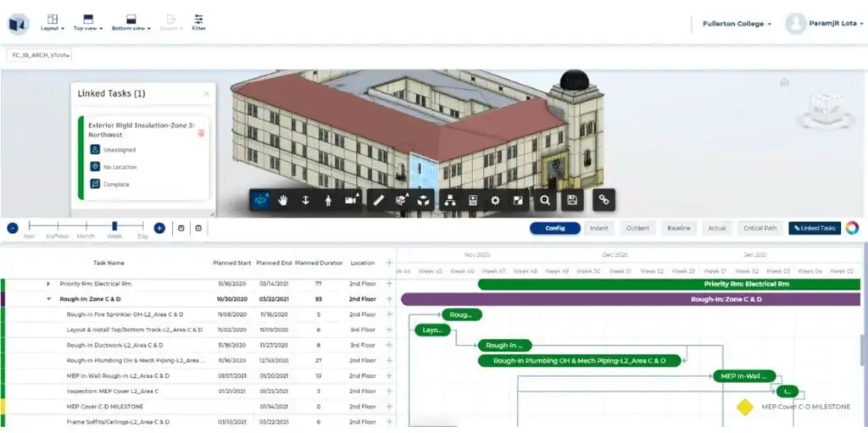Image resolution: width=868 pixels, height=433 pixels.
Task: Open viewer settings gear icon
Action: (x=495, y=200)
